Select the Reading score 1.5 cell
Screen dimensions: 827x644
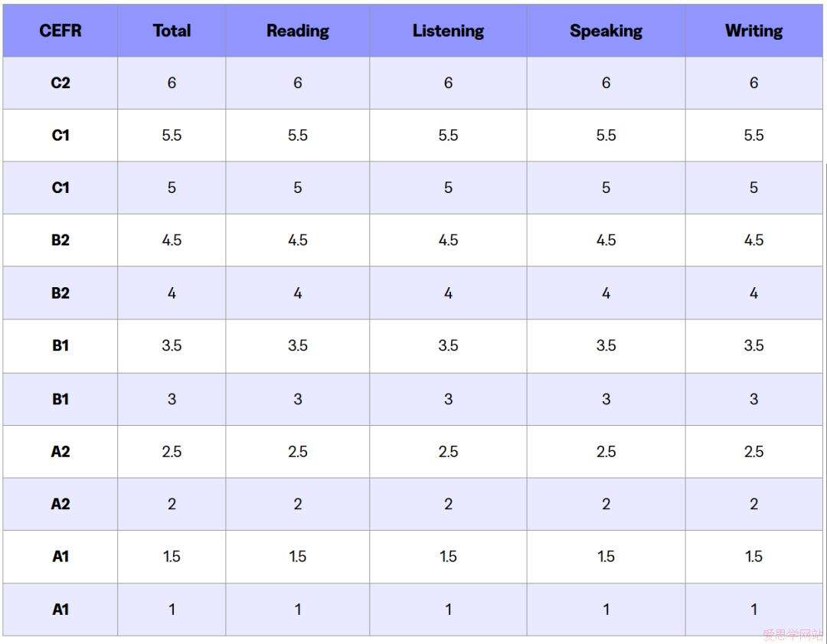pyautogui.click(x=298, y=557)
